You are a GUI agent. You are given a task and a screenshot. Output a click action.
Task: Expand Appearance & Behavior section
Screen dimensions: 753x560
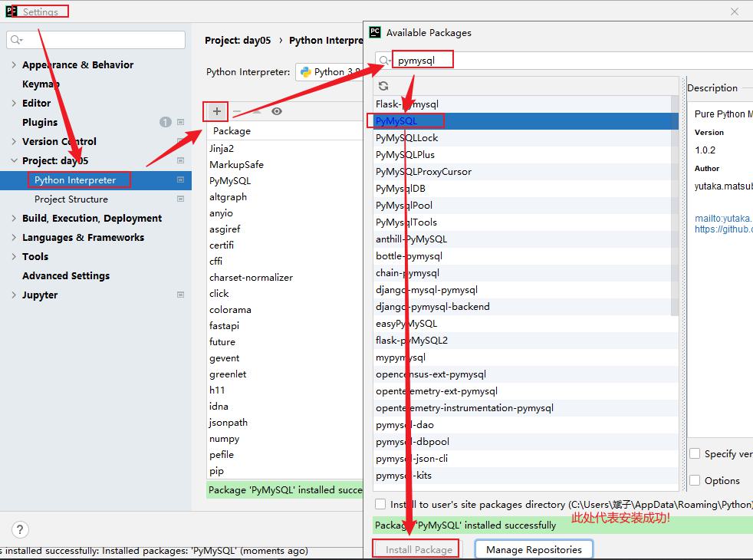point(14,65)
